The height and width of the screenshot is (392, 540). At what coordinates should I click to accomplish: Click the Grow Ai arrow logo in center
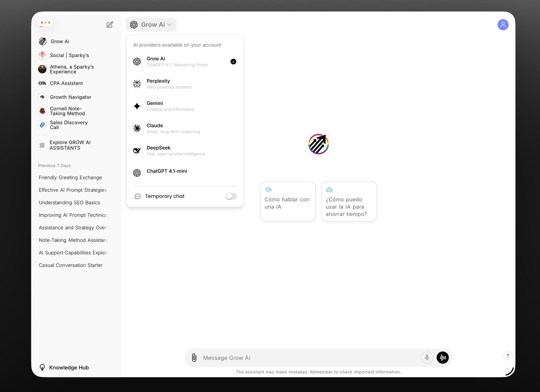tap(318, 144)
